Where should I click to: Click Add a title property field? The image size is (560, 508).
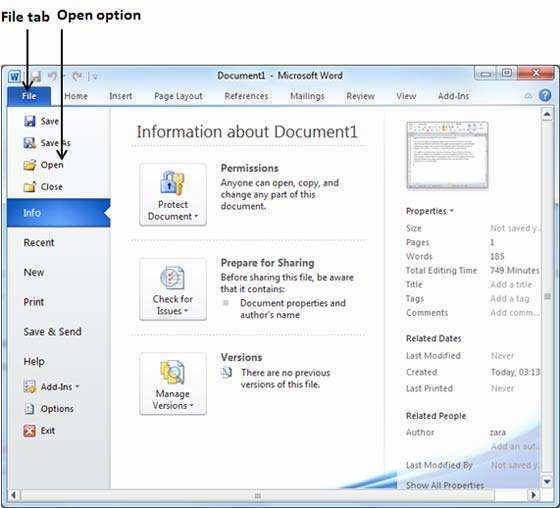(x=511, y=284)
